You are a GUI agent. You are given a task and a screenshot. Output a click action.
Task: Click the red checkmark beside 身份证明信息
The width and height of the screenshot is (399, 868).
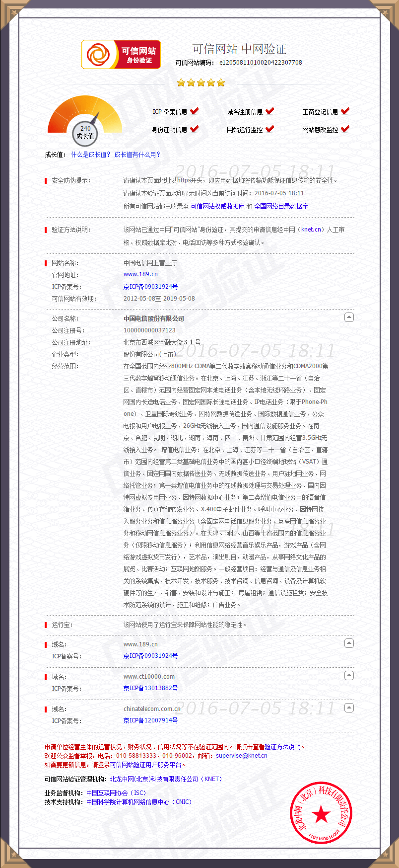click(195, 129)
